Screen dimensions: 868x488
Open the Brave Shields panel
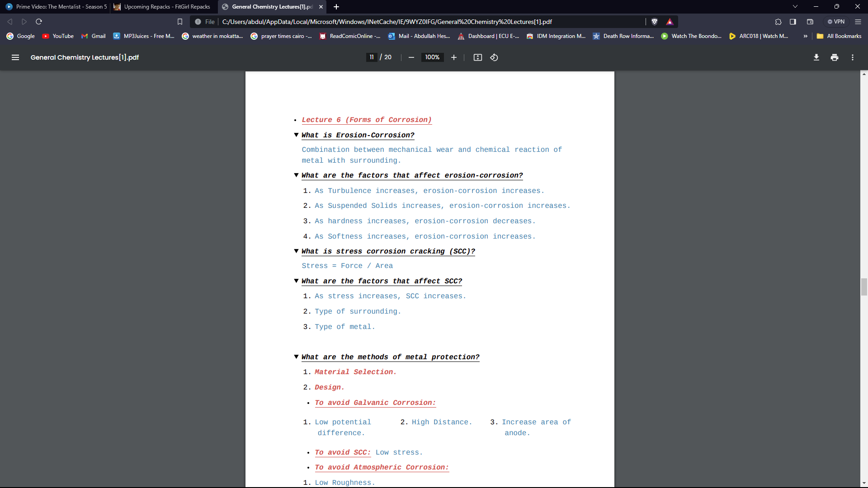click(654, 21)
